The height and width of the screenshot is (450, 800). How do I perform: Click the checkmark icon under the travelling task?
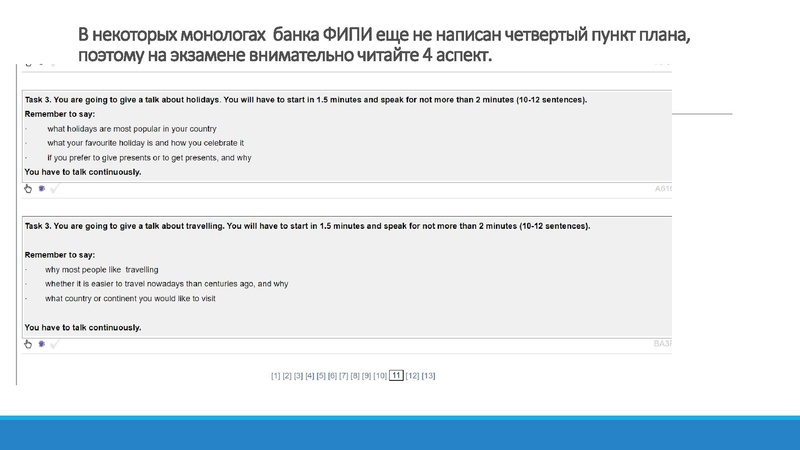55,344
